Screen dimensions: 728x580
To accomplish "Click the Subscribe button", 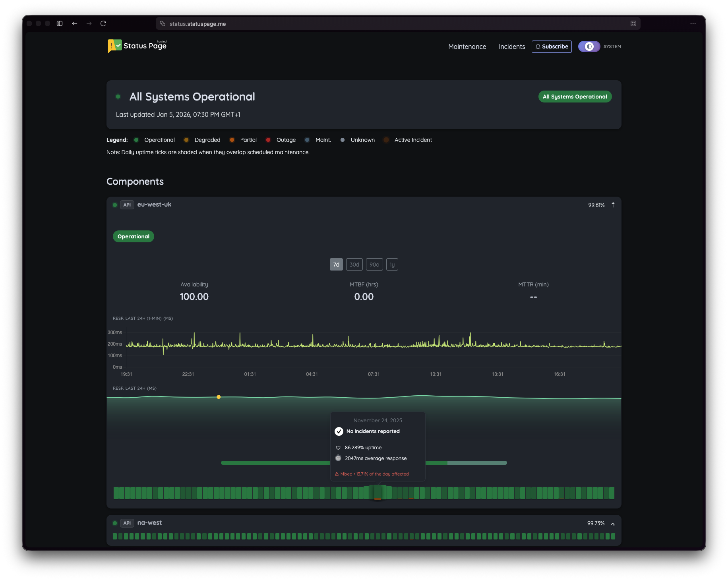I will (552, 46).
